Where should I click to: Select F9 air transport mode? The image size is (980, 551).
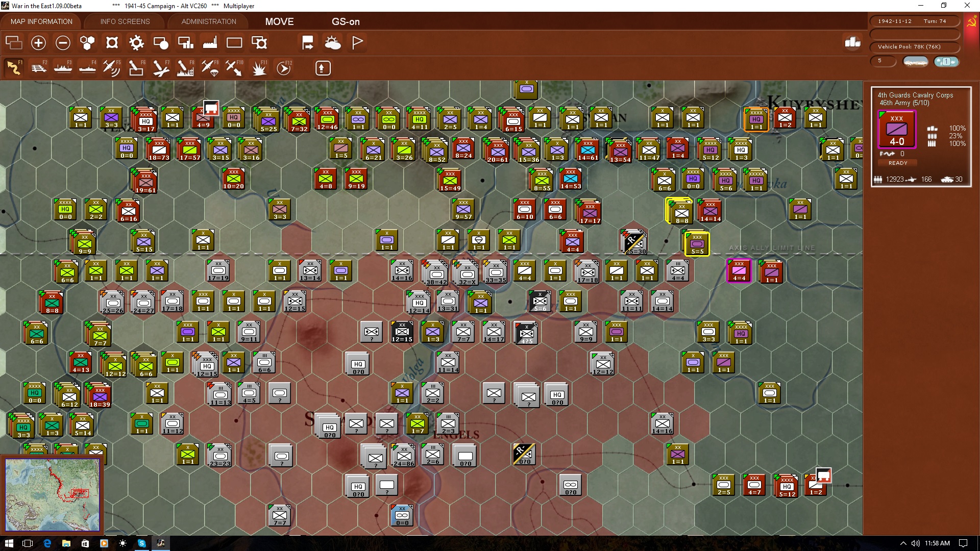(210, 68)
